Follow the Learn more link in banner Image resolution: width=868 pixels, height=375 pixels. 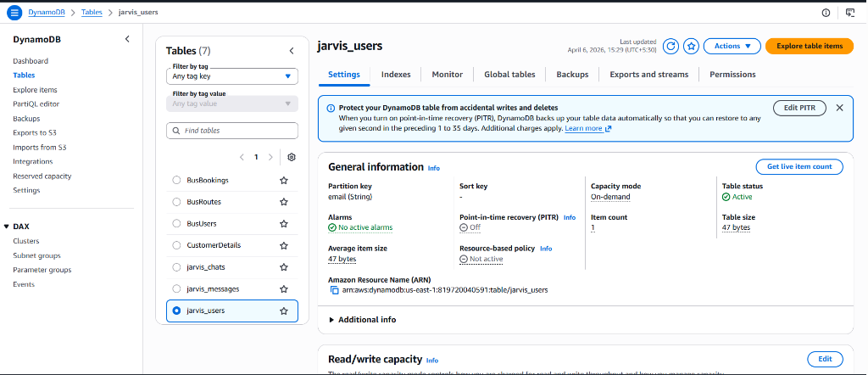pos(588,128)
